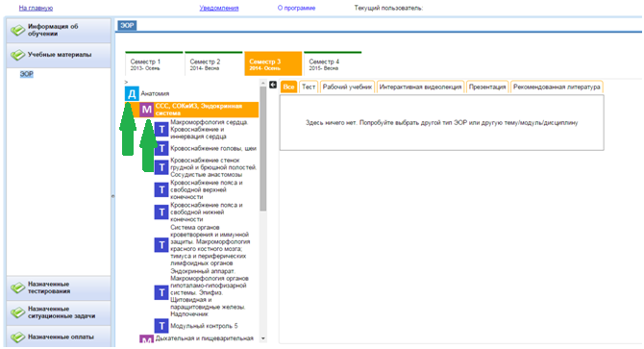Click the Т icon beside Кровоснабжение головы, шеи

(161, 148)
